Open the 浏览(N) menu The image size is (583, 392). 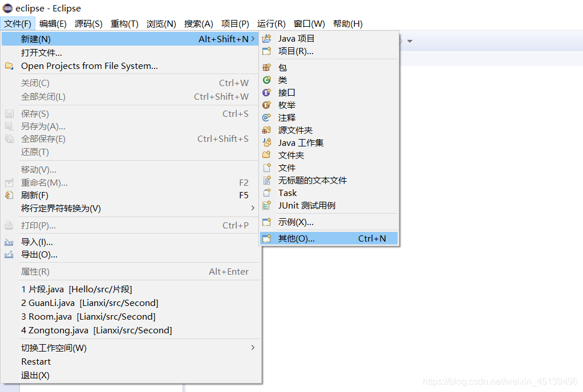tap(161, 24)
